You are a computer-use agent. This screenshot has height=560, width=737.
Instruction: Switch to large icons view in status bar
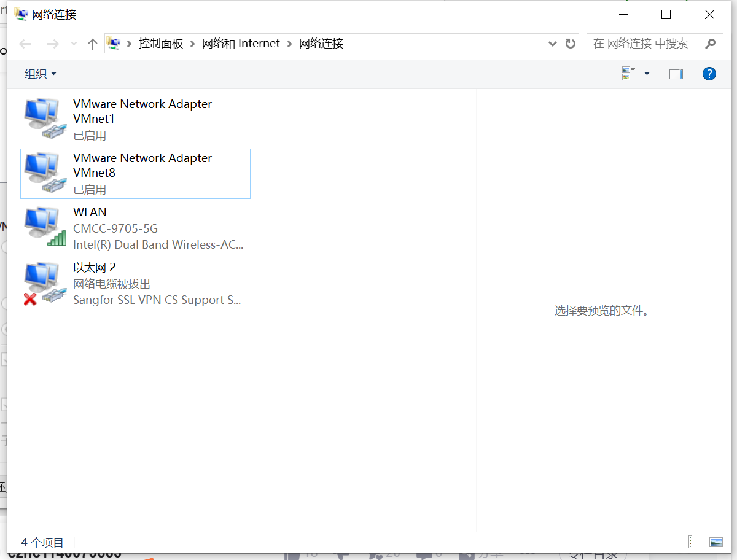(x=716, y=542)
